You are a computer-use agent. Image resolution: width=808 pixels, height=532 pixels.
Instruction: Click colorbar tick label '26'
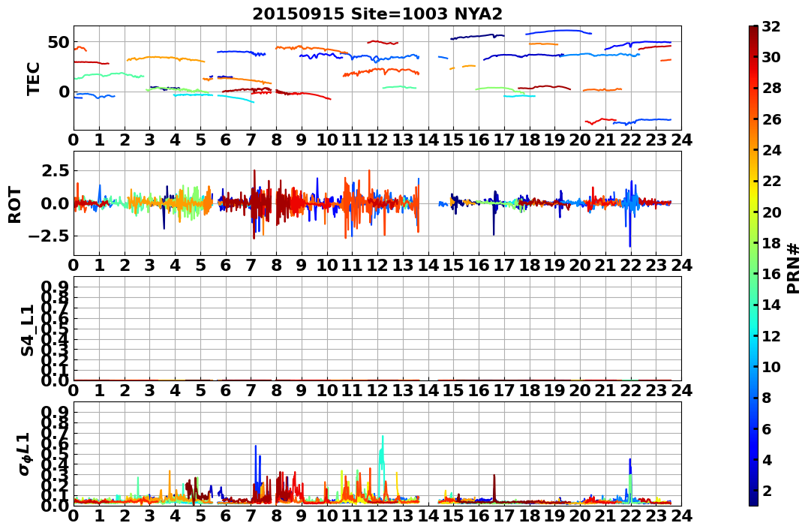(x=771, y=119)
